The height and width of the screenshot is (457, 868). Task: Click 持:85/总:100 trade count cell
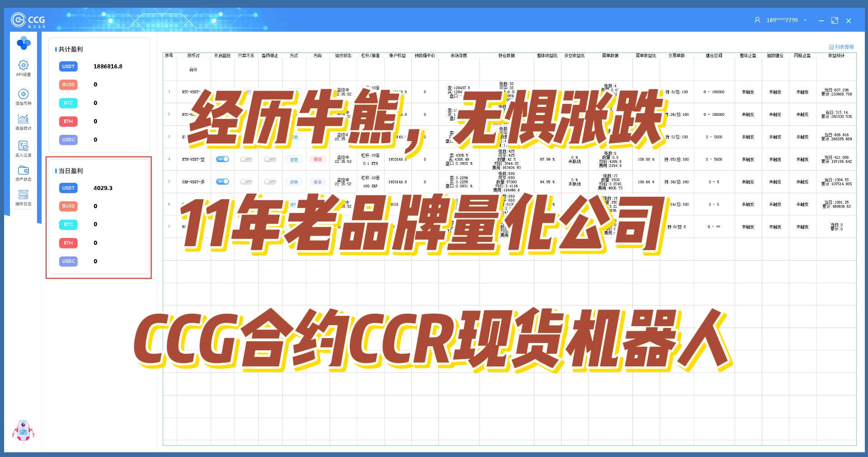pos(676,159)
